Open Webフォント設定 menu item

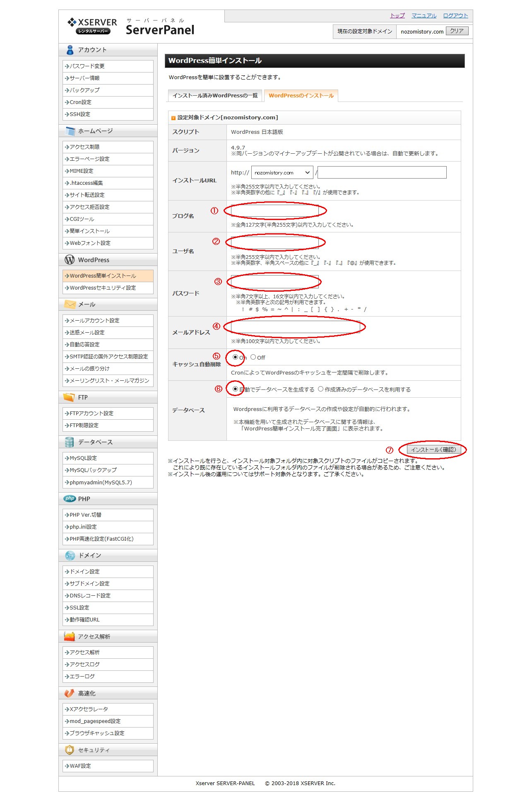pos(108,243)
